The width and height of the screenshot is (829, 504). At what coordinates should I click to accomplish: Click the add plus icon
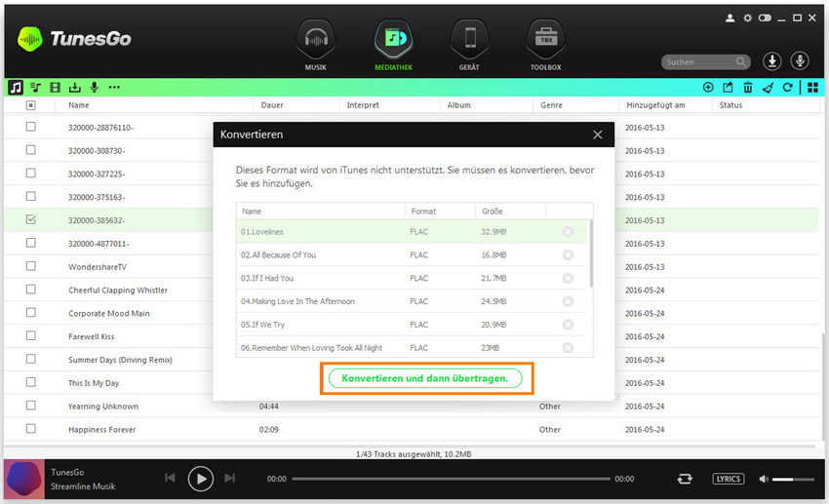(708, 88)
